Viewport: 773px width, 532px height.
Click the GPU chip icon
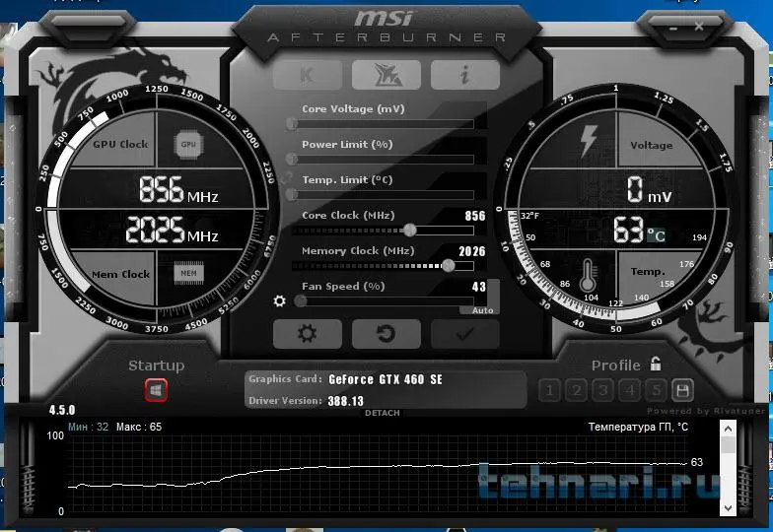(x=188, y=144)
